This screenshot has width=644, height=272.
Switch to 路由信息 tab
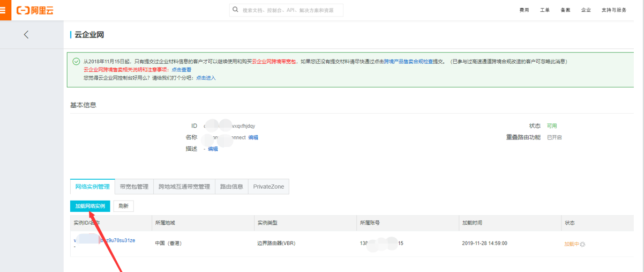(231, 187)
